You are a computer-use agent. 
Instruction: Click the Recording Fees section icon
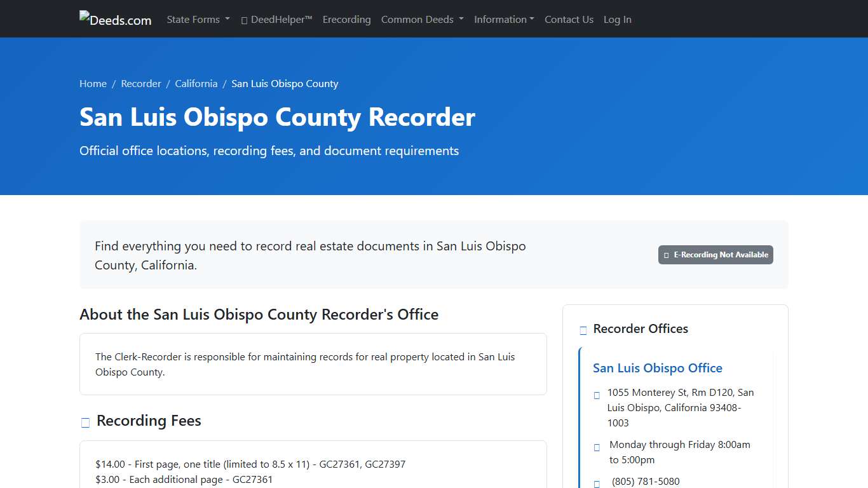tap(85, 422)
